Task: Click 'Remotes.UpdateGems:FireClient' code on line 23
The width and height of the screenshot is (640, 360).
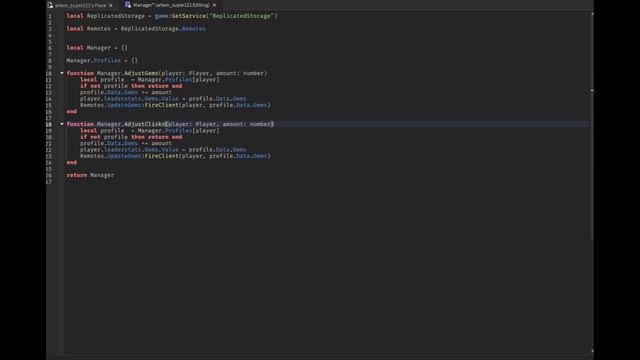Action: click(175, 156)
